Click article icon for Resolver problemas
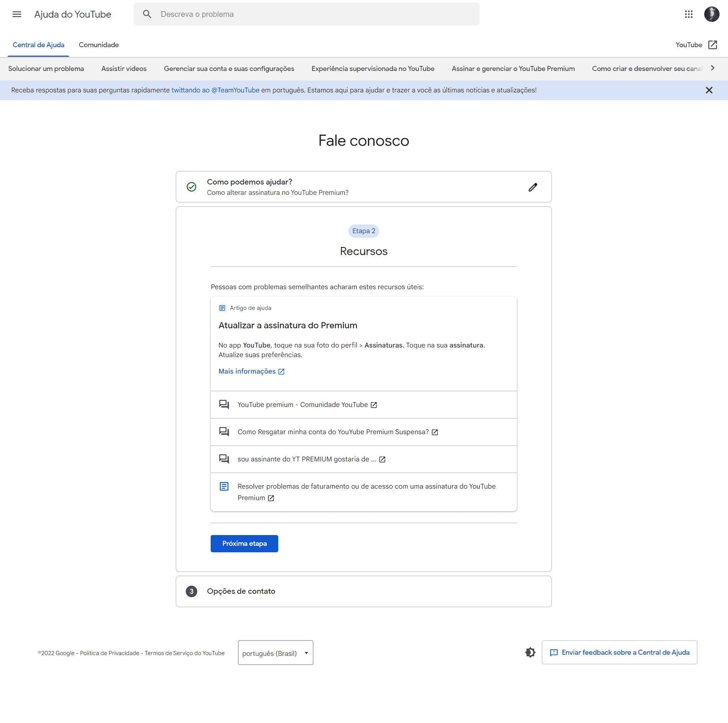This screenshot has width=728, height=723. click(224, 486)
